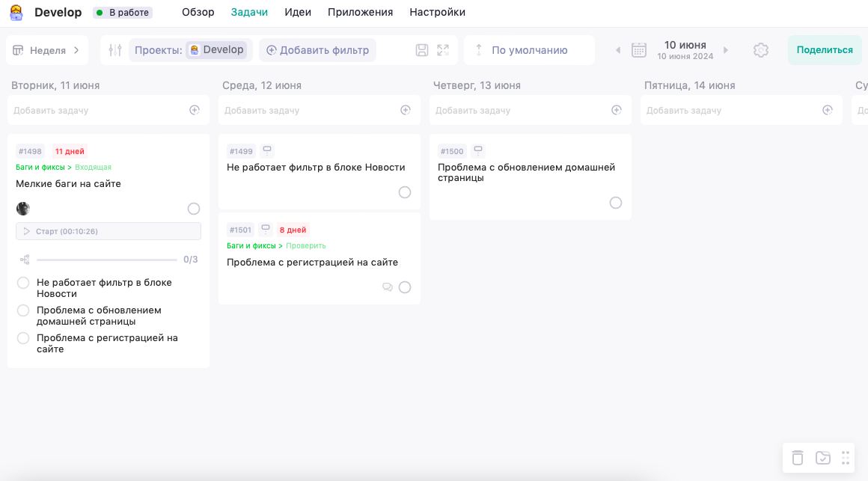Click the 0/3 subtask progress bar on #1498
This screenshot has width=868, height=481.
pos(107,260)
